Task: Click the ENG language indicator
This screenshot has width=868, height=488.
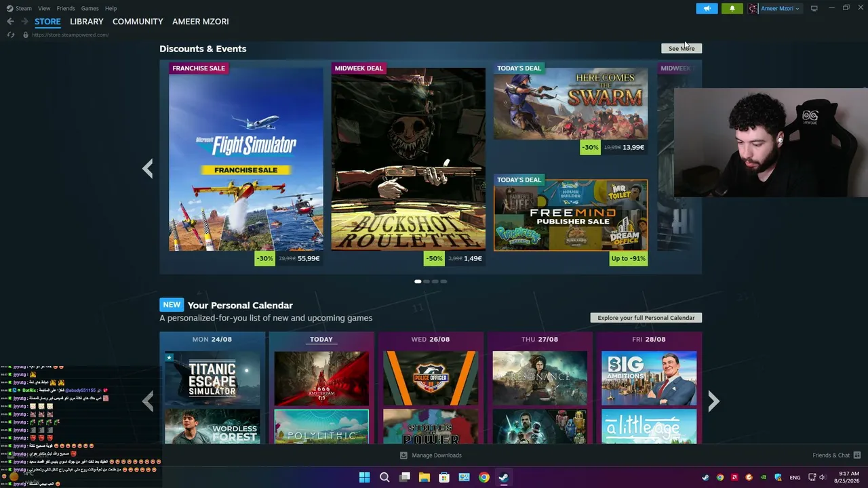Action: click(x=795, y=478)
